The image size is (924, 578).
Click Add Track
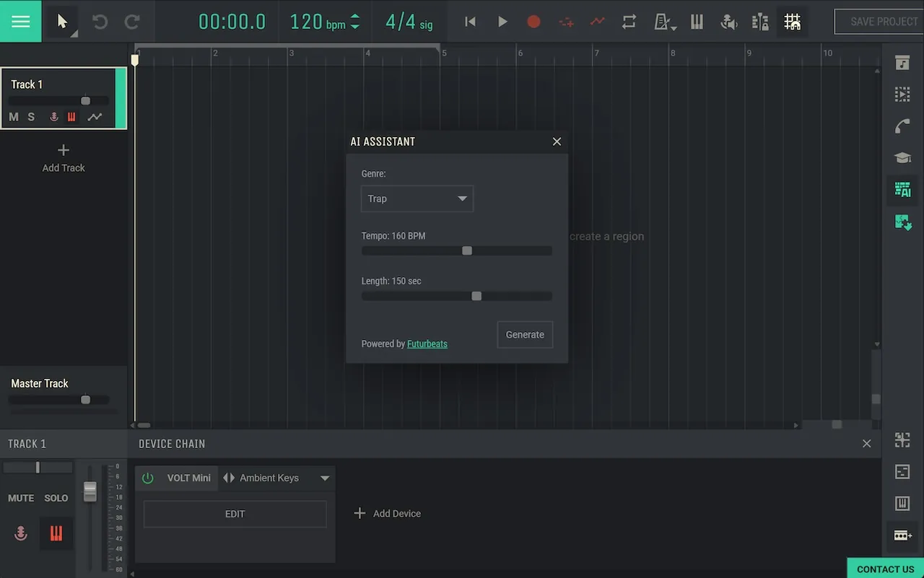click(64, 158)
